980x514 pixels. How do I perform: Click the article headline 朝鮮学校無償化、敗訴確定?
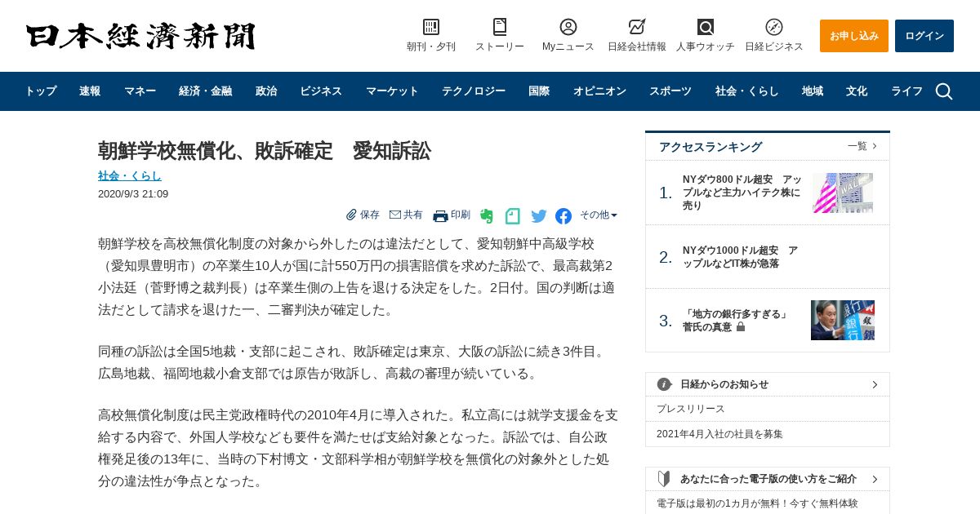click(264, 151)
